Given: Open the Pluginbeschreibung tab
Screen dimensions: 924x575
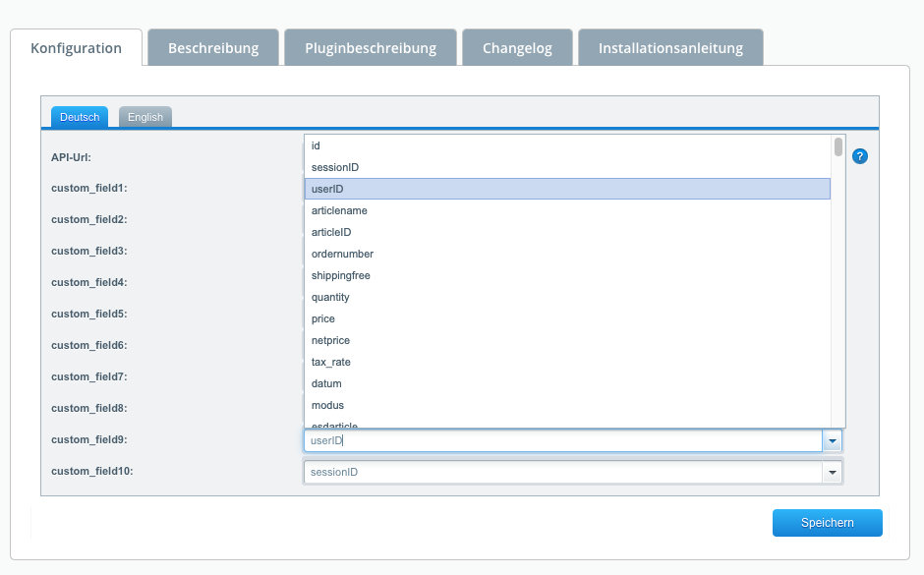Looking at the screenshot, I should click(x=371, y=48).
